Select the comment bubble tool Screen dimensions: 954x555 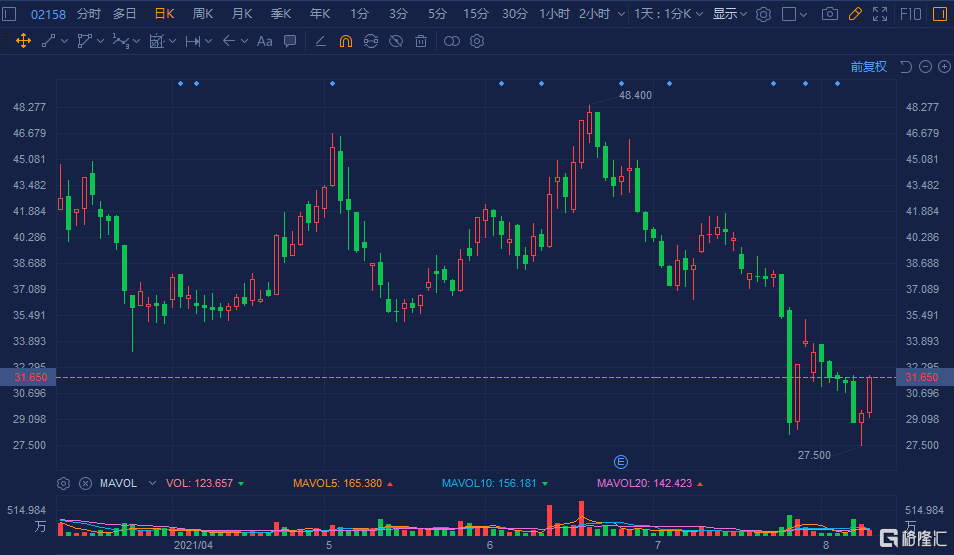pos(290,41)
